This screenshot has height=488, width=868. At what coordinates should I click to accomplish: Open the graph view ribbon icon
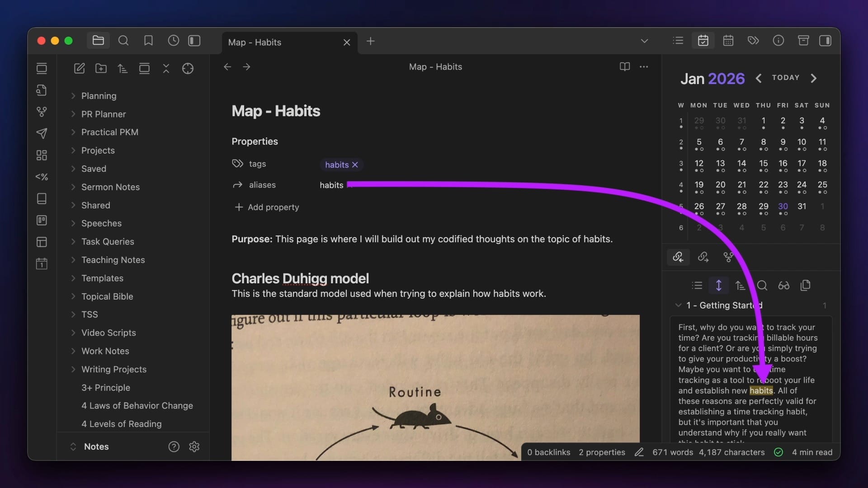pos(42,112)
